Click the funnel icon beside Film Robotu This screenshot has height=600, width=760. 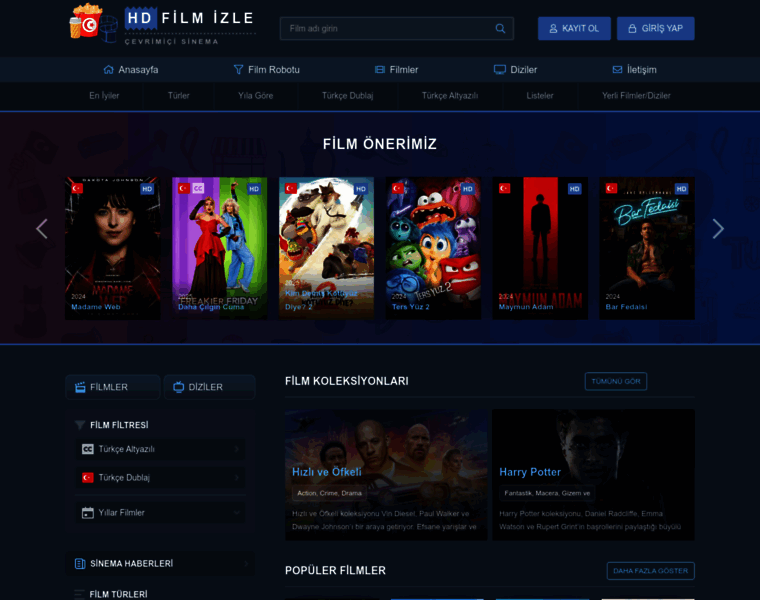[x=238, y=70]
